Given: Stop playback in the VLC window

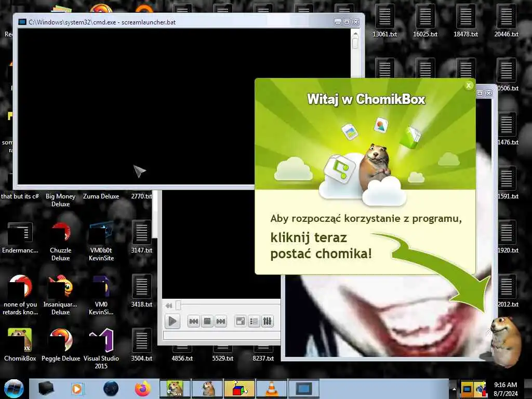Looking at the screenshot, I should coord(207,321).
